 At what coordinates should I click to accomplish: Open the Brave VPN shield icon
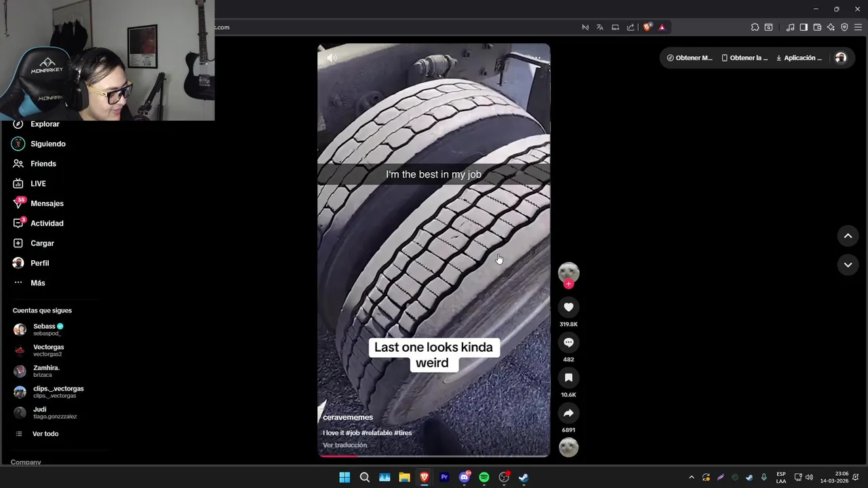pyautogui.click(x=844, y=27)
